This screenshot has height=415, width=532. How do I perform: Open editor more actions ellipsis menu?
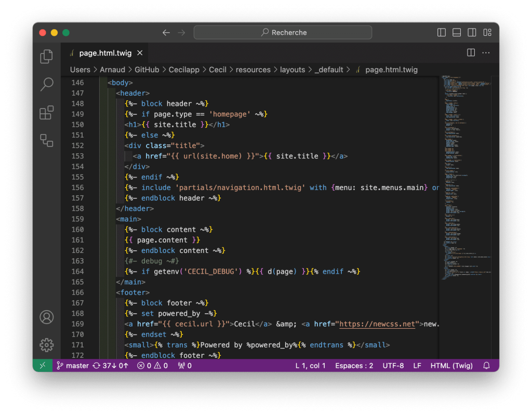tap(486, 53)
